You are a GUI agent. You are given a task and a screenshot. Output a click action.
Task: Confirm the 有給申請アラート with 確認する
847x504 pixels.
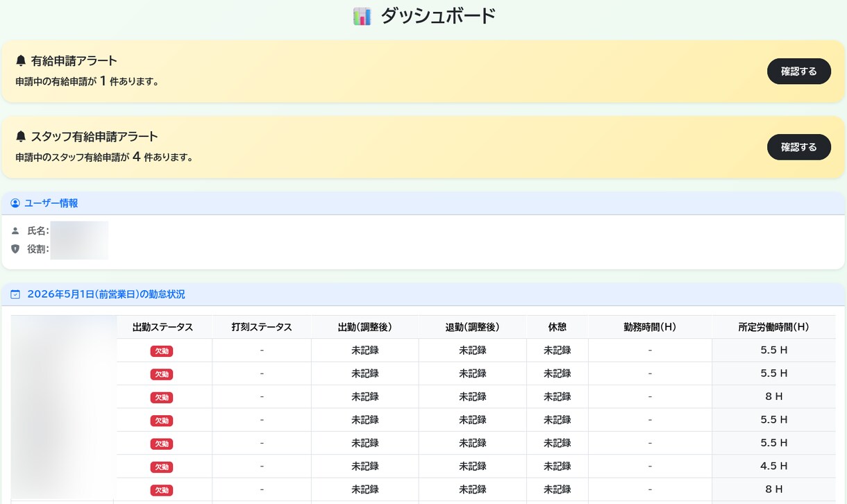(x=798, y=72)
